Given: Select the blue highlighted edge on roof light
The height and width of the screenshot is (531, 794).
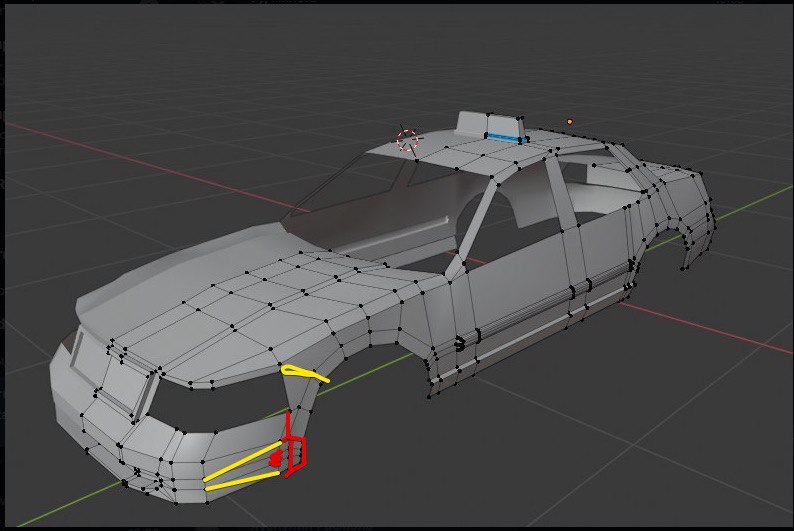Looking at the screenshot, I should pos(504,137).
